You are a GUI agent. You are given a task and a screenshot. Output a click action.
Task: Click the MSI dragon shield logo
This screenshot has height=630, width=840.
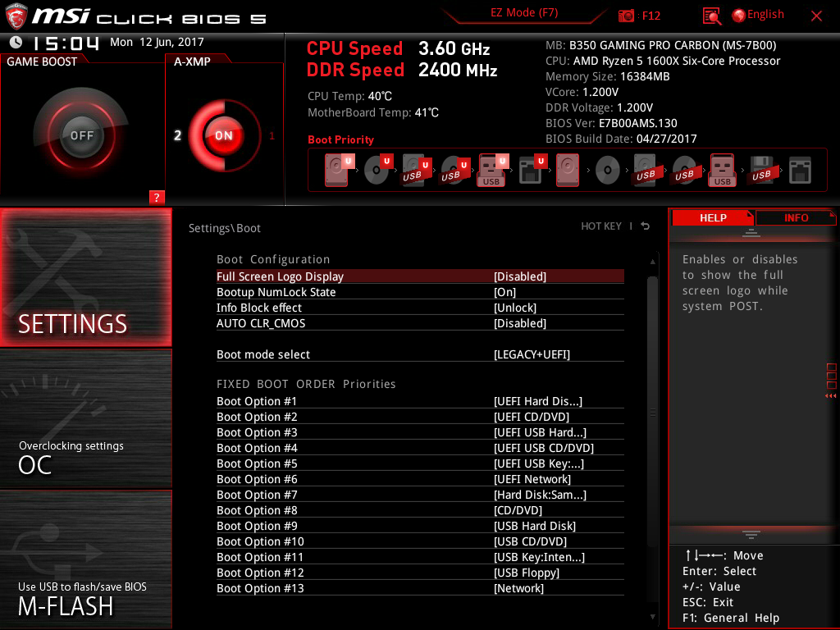point(16,16)
